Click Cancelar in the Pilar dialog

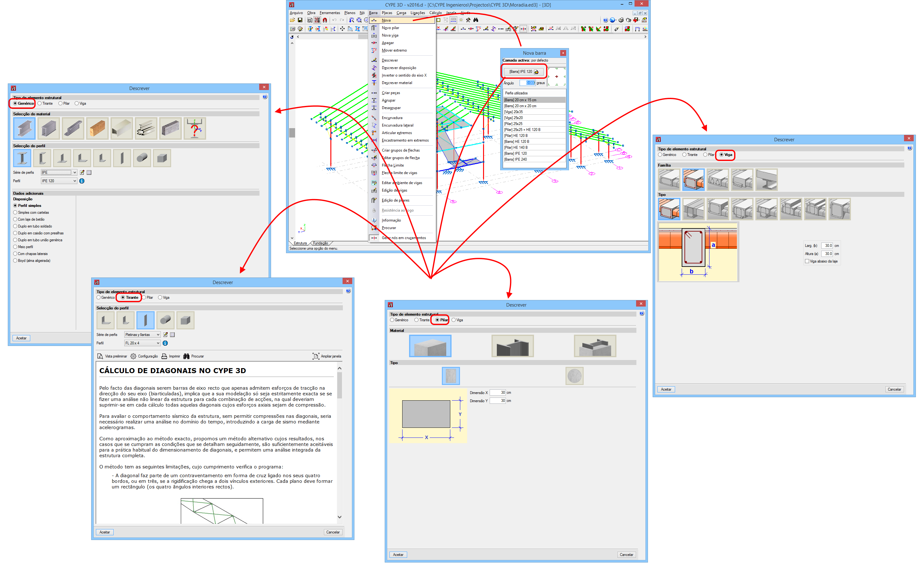point(626,555)
